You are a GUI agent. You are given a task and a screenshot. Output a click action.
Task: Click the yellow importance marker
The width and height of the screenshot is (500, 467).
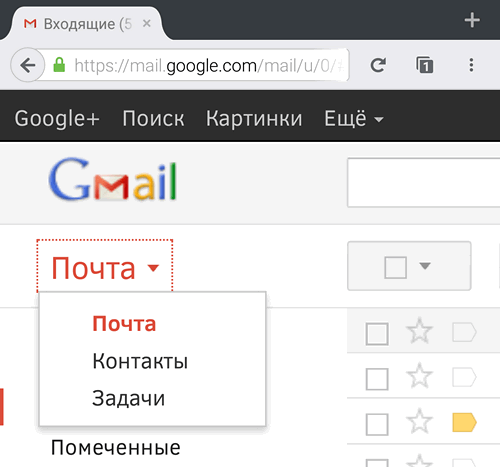[x=464, y=422]
